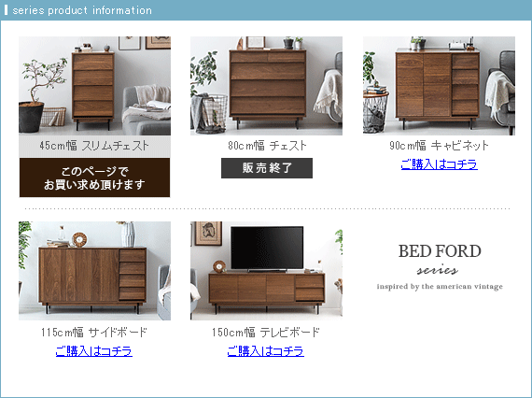The image size is (532, 398).
Task: Click the 115cm幅 サイドボード caption
Action: pyautogui.click(x=94, y=332)
